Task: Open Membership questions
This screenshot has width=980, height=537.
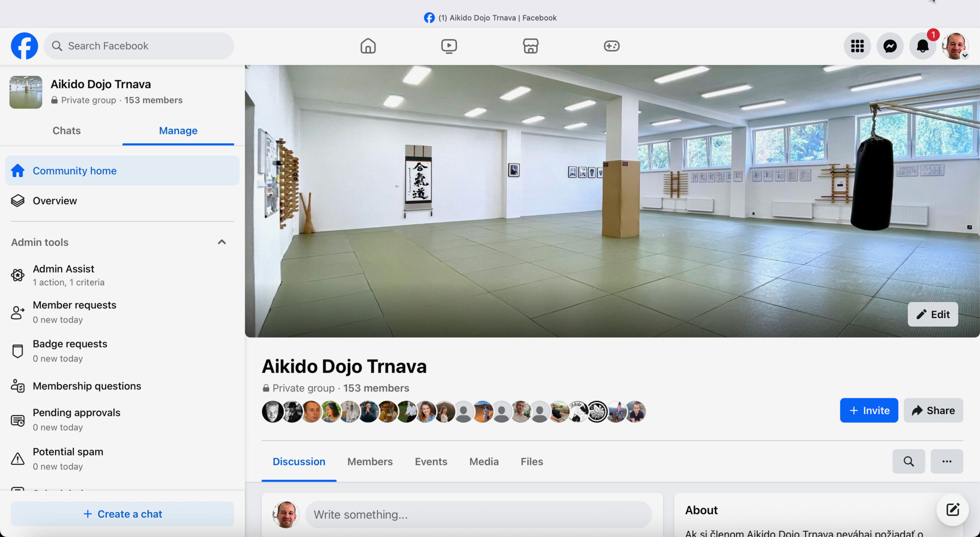Action: coord(122,386)
